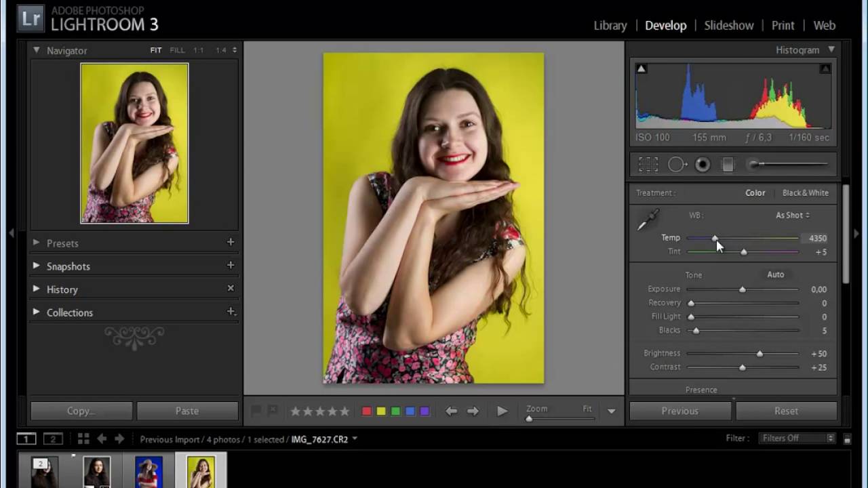The image size is (868, 488).
Task: Select the Crop Overlay tool
Action: tap(648, 165)
